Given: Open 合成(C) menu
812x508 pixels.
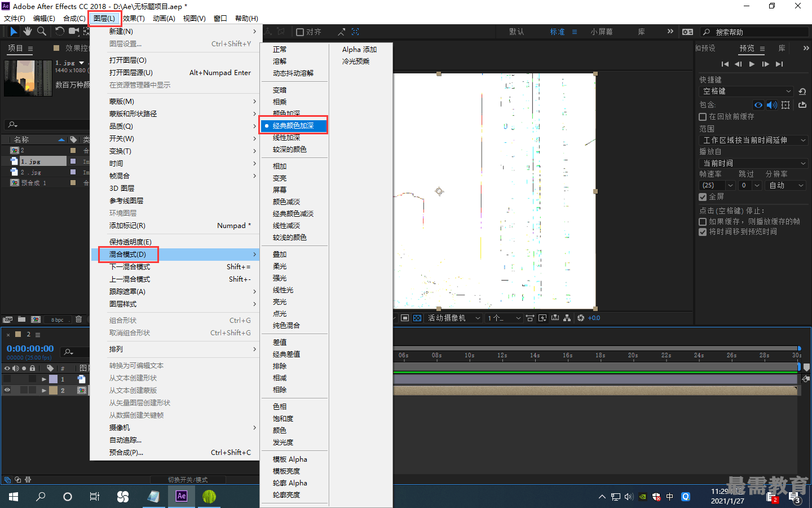Looking at the screenshot, I should coord(74,18).
